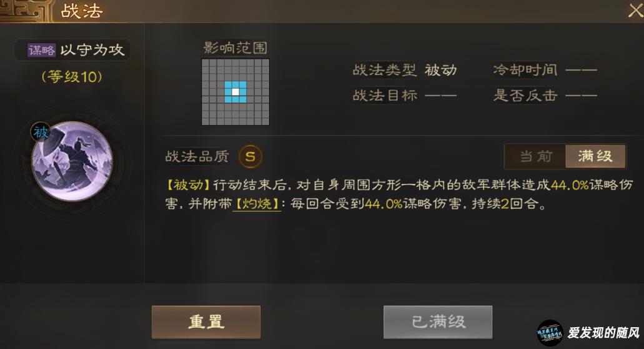
Task: Open the underlined 灼烧 keyword link
Action: click(x=257, y=203)
